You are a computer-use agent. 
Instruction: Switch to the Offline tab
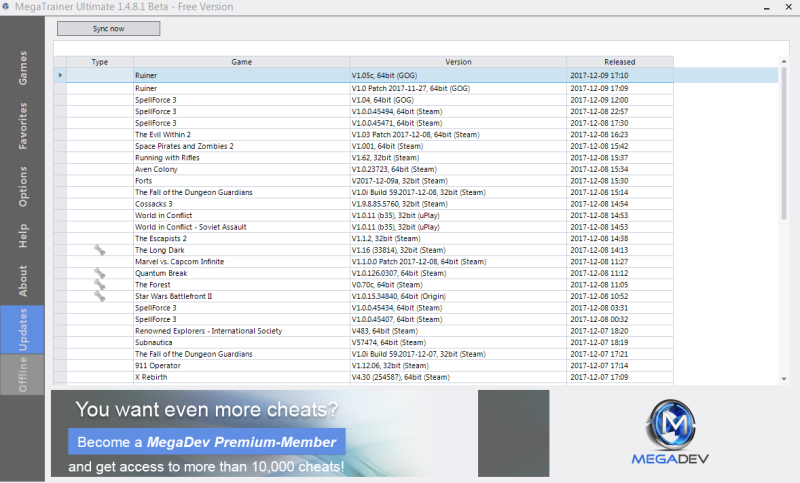pos(22,374)
